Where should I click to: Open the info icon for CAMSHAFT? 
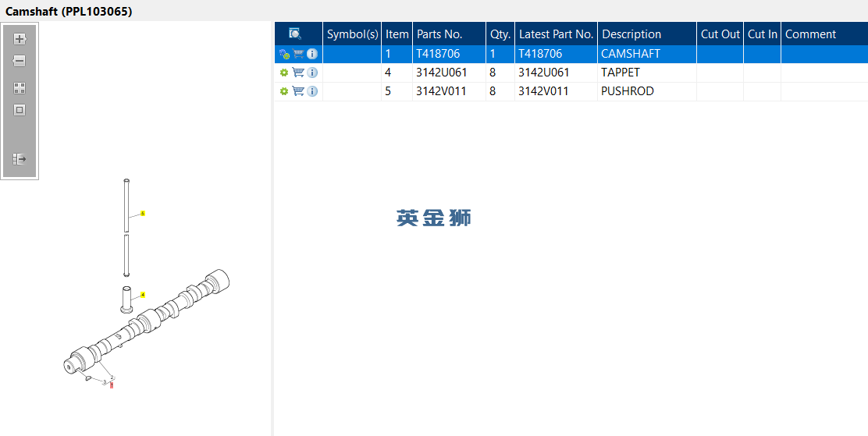312,54
